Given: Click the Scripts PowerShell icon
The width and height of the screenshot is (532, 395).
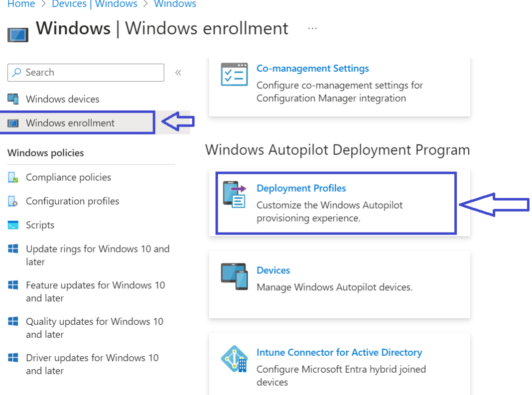Looking at the screenshot, I should point(14,225).
